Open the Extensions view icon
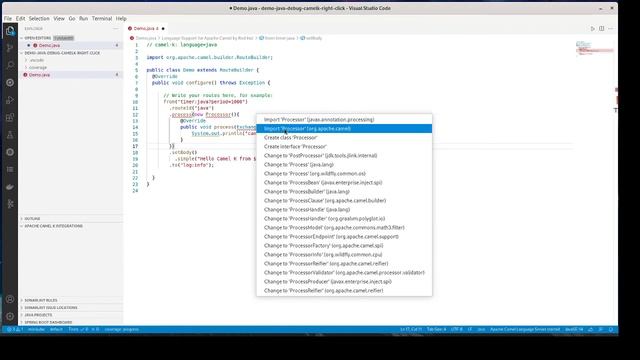The height and width of the screenshot is (360, 640). 10,118
